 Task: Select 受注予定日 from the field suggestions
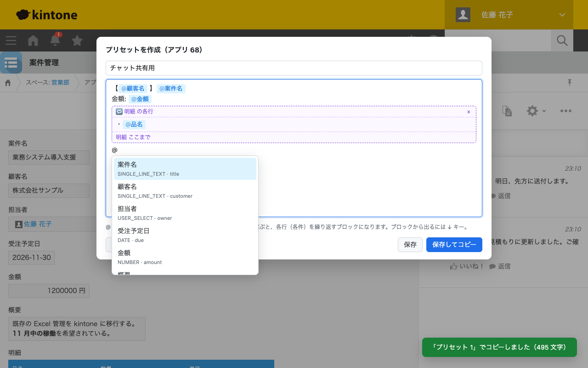point(185,235)
